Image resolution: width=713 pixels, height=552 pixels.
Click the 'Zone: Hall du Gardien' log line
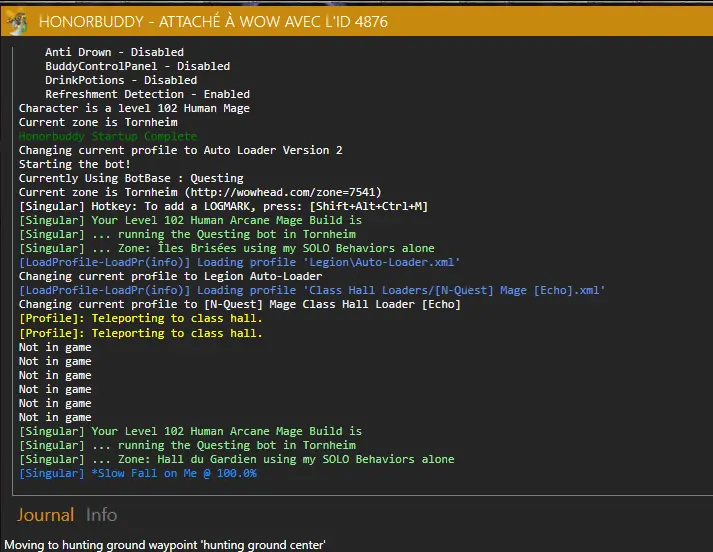pyautogui.click(x=236, y=459)
